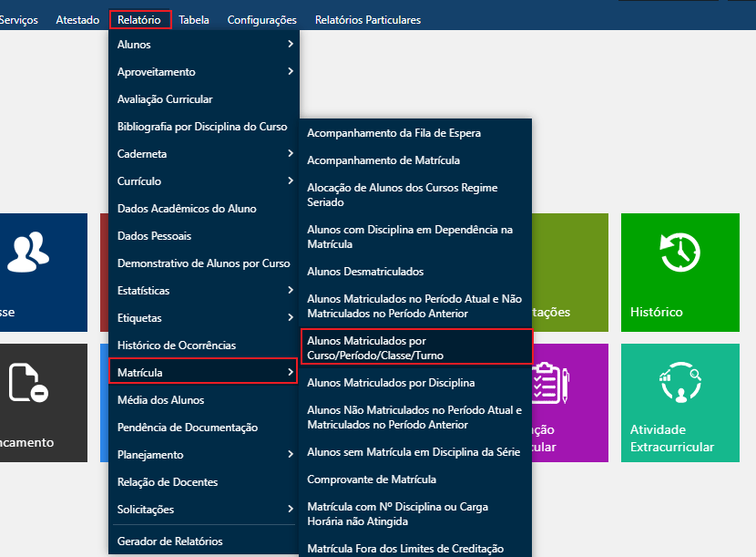Screen dimensions: 756x557
Task: Select Relação de Docentes item
Action: coord(168,482)
